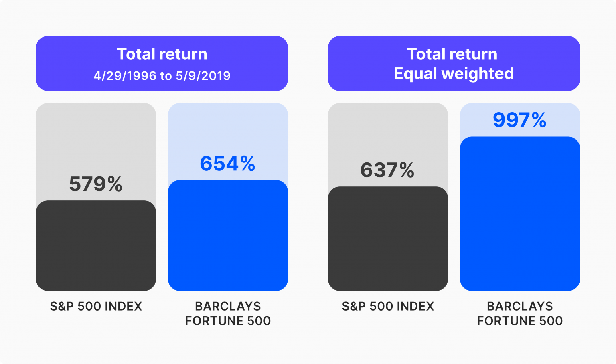The width and height of the screenshot is (616, 364).
Task: Click the date range 4/29/1996 to 5/9/2019
Action: pos(162,76)
